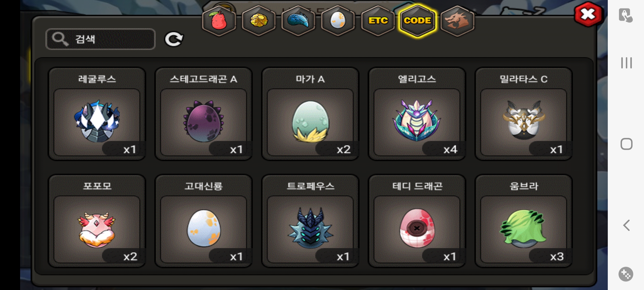Select the 엘리고스 egg card
Viewport: 644px width, 290px height.
click(x=417, y=114)
